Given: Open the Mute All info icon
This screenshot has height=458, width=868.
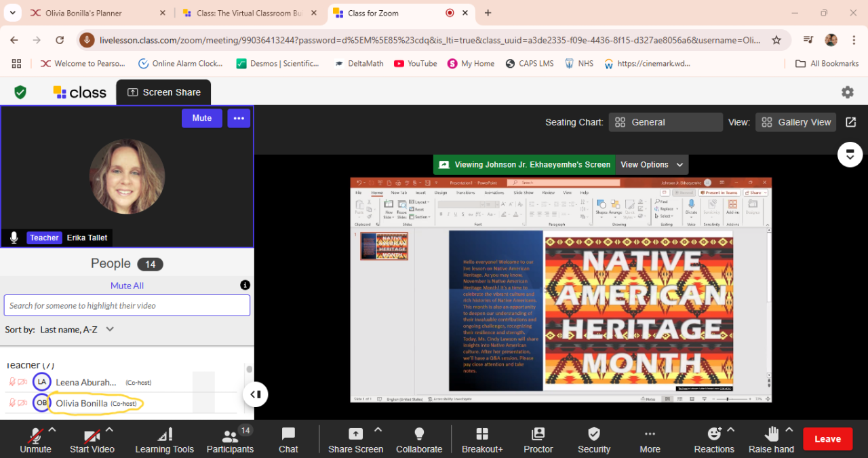Looking at the screenshot, I should (x=245, y=285).
